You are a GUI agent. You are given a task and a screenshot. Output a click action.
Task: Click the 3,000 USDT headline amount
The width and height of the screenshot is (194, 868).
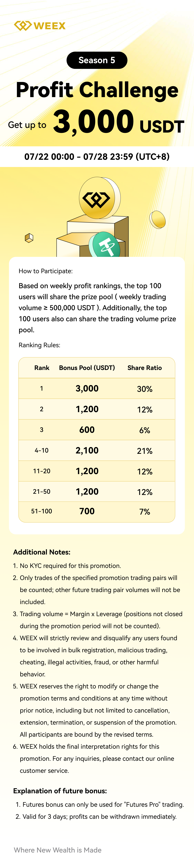[118, 122]
